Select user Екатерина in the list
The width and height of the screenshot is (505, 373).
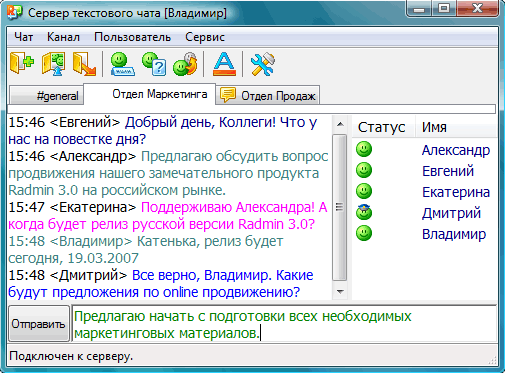[x=456, y=192]
